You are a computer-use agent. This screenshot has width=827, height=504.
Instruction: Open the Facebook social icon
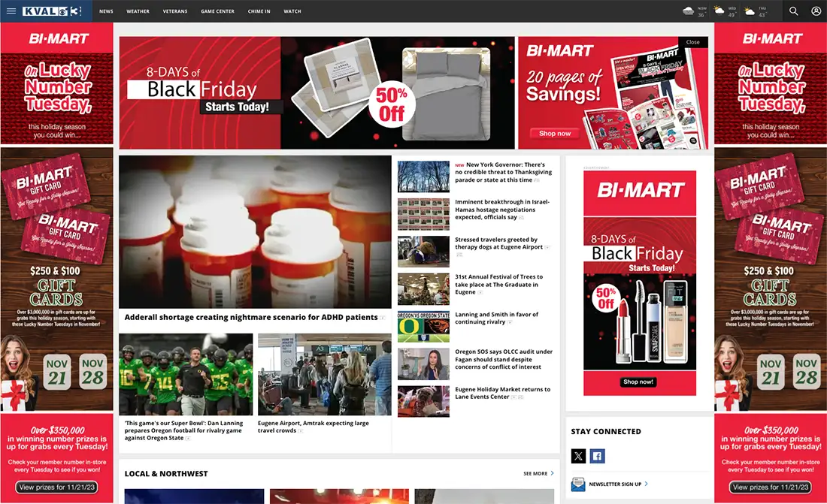[x=598, y=456]
